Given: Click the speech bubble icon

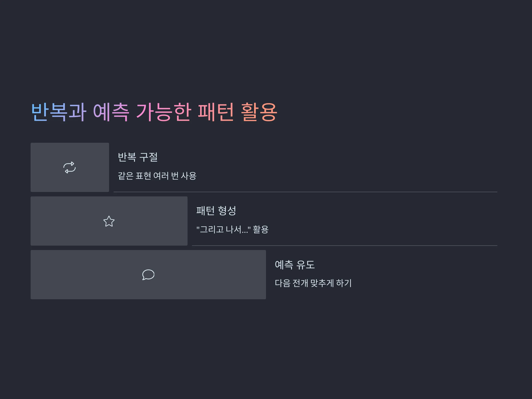Looking at the screenshot, I should (148, 275).
